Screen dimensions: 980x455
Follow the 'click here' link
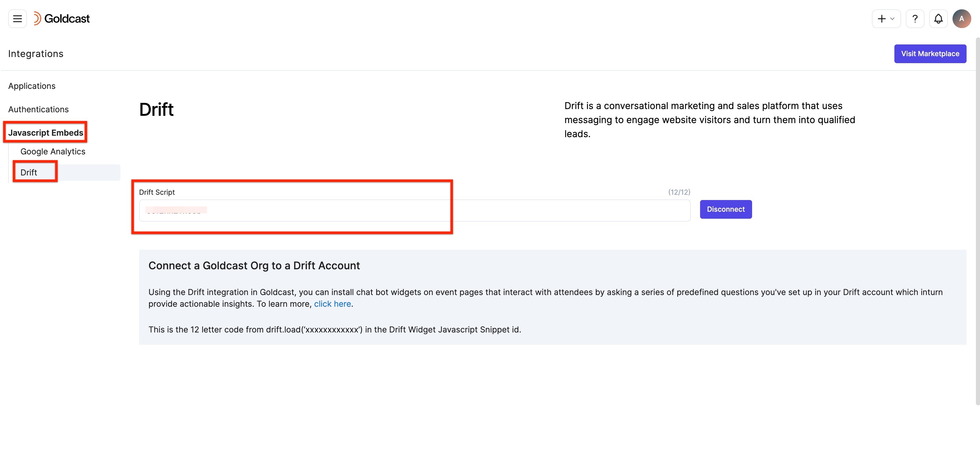coord(332,304)
